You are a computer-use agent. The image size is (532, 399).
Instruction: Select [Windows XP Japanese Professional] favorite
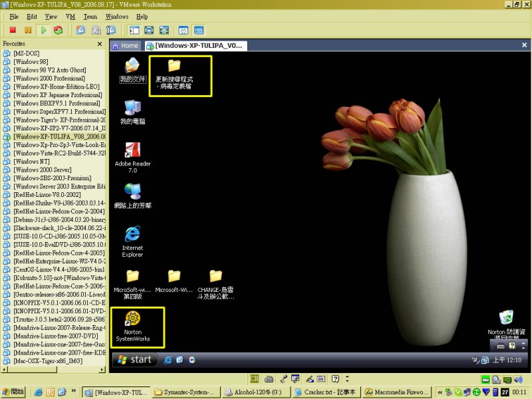click(x=58, y=94)
